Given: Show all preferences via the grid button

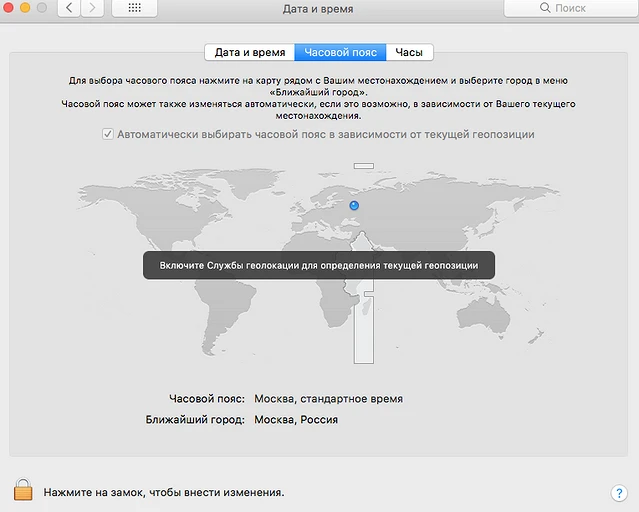Looking at the screenshot, I should [134, 8].
